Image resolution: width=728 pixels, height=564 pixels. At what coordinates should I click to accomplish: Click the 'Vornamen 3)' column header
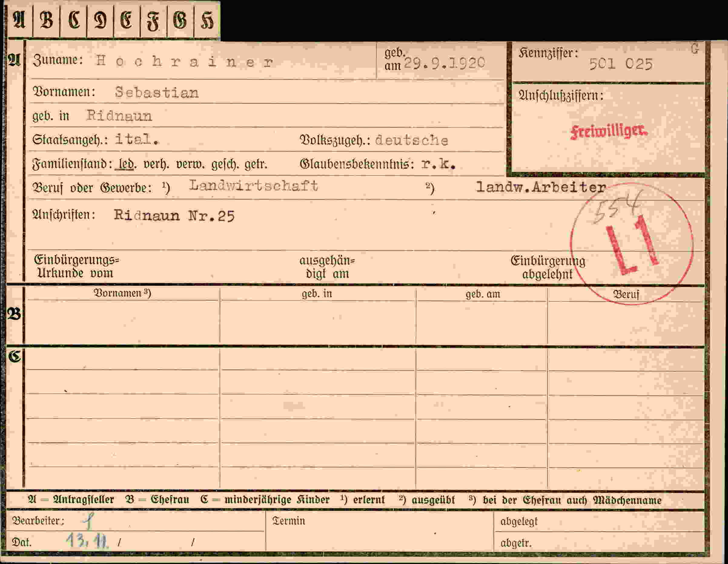tap(122, 293)
